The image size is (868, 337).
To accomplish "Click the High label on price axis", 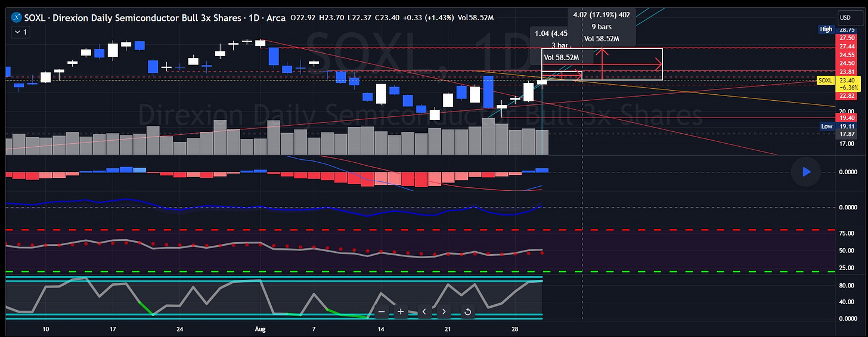I will point(826,29).
